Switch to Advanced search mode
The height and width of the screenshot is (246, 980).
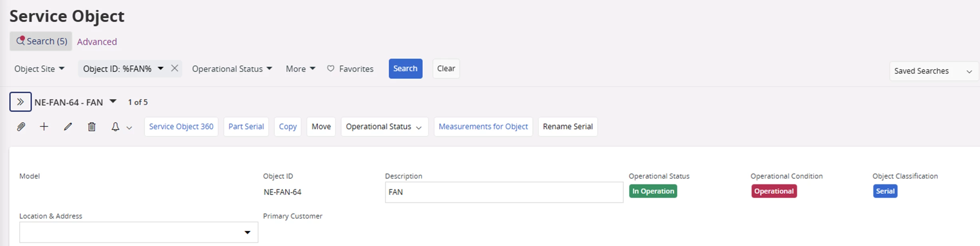point(97,42)
